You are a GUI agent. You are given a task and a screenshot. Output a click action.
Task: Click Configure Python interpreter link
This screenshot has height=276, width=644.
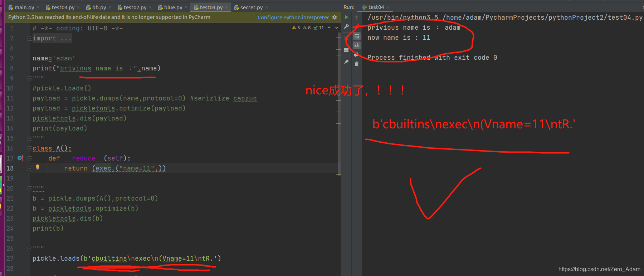(293, 17)
